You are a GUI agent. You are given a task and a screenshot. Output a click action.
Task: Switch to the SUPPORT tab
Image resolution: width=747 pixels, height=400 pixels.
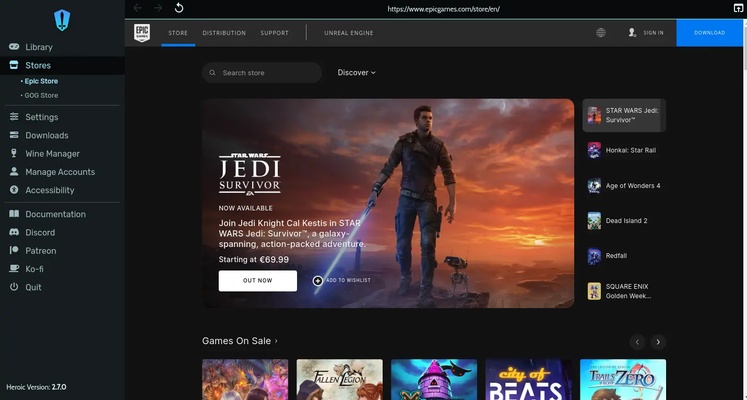pos(274,33)
